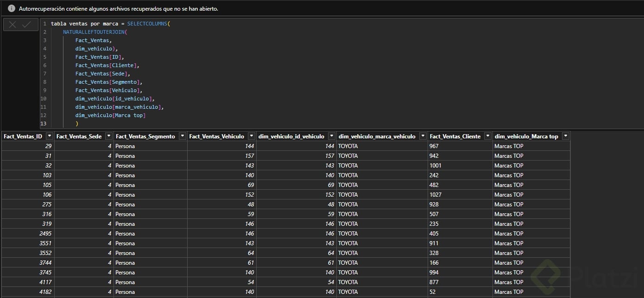Open filter dropdown for Fact_Ventas_Cliente column
Viewport: 644px width, 298px height.
[488, 136]
